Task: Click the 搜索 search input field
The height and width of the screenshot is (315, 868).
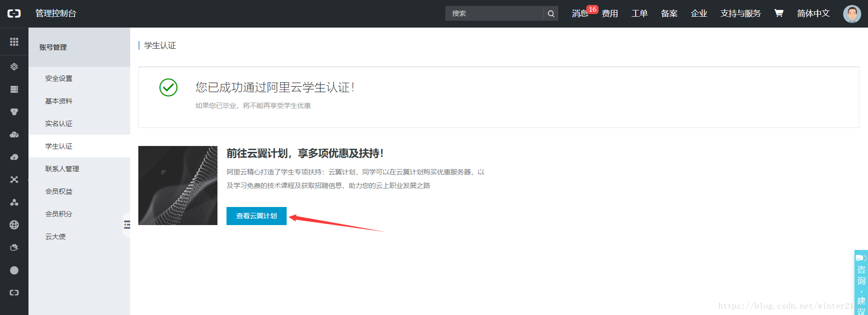Action: [495, 14]
